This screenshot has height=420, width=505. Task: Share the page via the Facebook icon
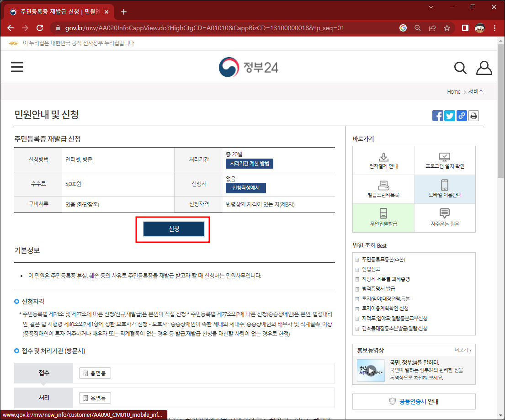(x=437, y=116)
